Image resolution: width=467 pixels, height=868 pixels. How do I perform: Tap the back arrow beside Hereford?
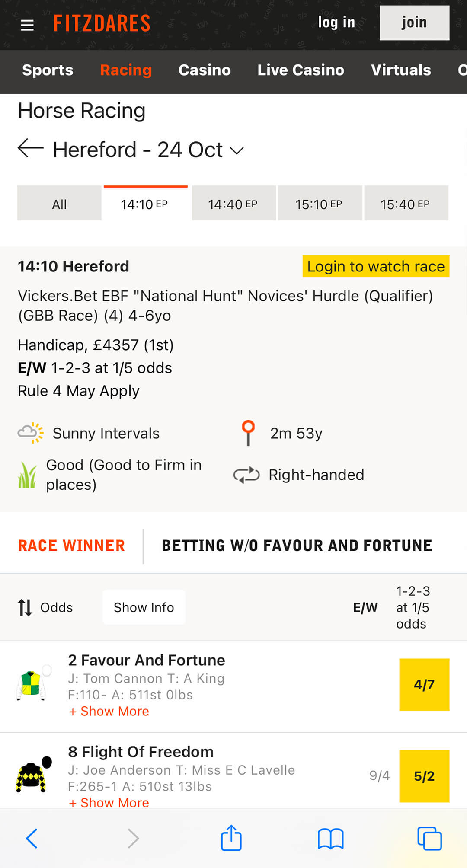point(31,149)
